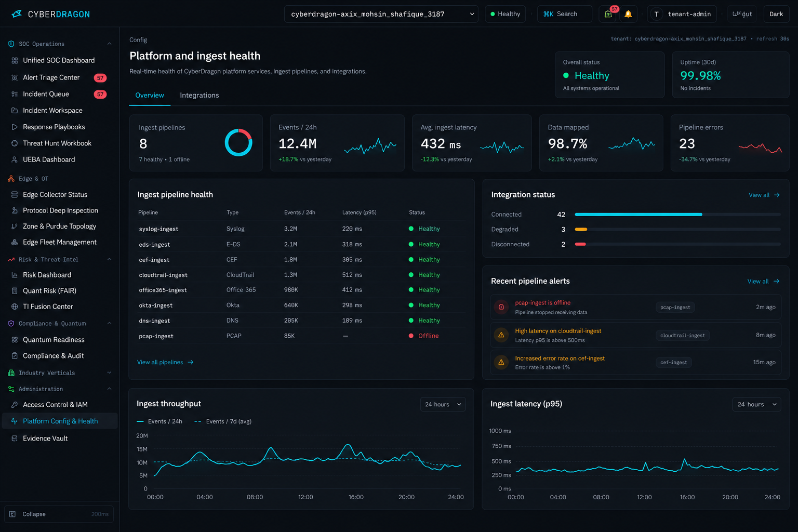Click the pcap-ingest Offline status
Screen dimensions: 798x532
point(424,336)
